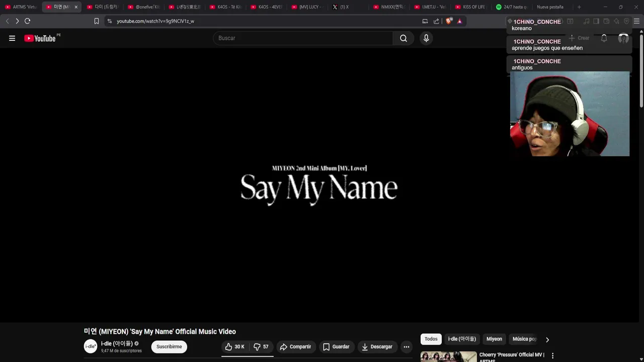This screenshot has height=362, width=644.
Task: Switch to the Nueva pestaña tab
Action: [x=552, y=7]
